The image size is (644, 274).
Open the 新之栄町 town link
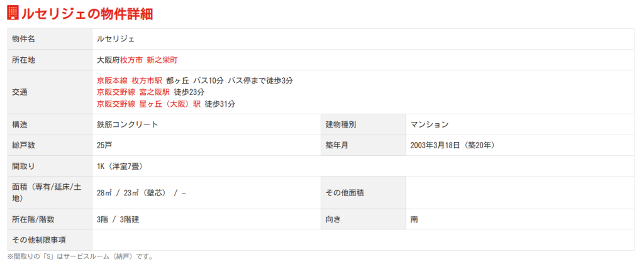(x=162, y=60)
